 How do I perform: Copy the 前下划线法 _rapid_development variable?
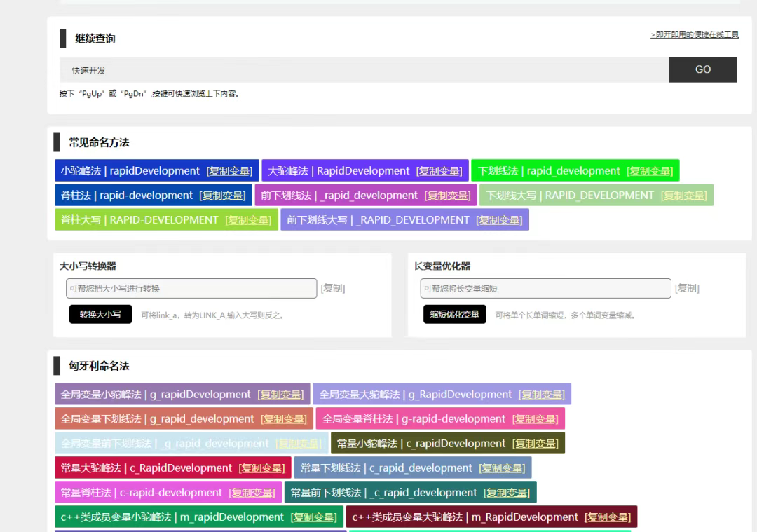[x=447, y=196]
